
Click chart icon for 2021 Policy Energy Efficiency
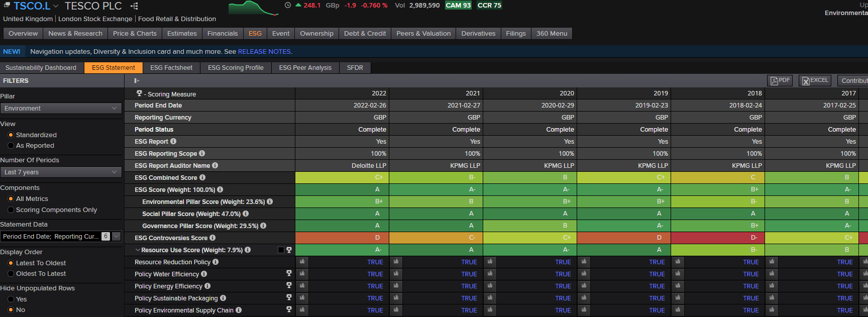pyautogui.click(x=396, y=286)
